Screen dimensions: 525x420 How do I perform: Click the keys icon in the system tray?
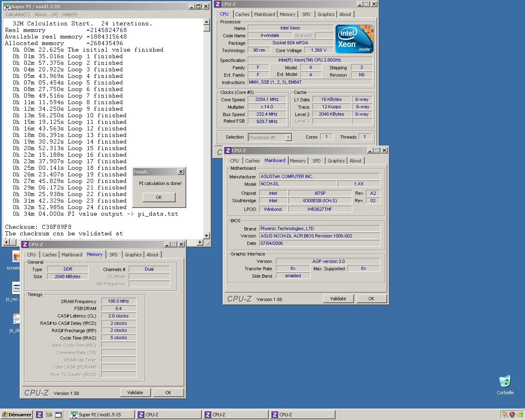click(x=504, y=415)
